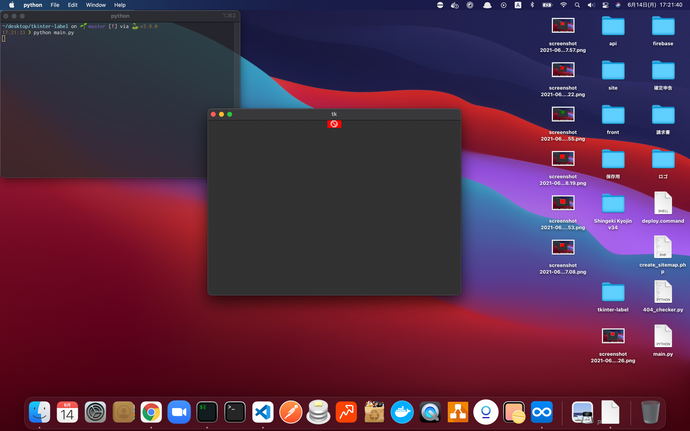Image resolution: width=690 pixels, height=431 pixels.
Task: Select the api folder on desktop
Action: (x=613, y=26)
